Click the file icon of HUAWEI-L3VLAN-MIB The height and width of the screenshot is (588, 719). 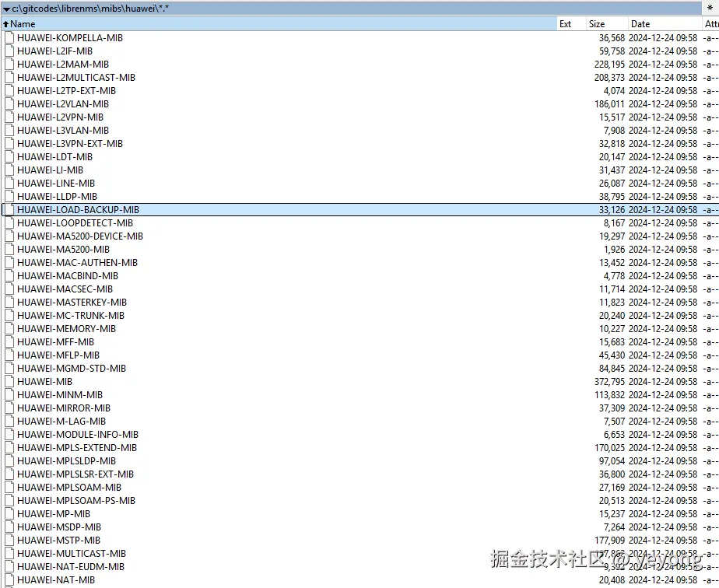tap(9, 130)
